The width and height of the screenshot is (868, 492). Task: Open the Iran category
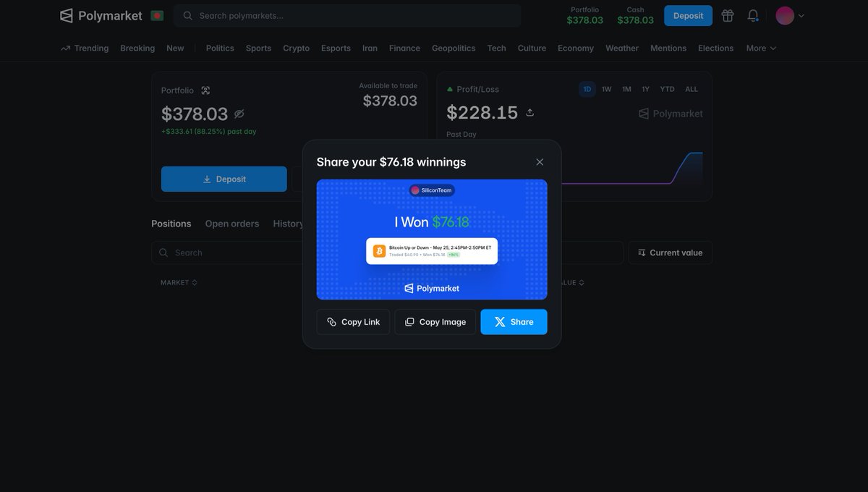tap(370, 48)
